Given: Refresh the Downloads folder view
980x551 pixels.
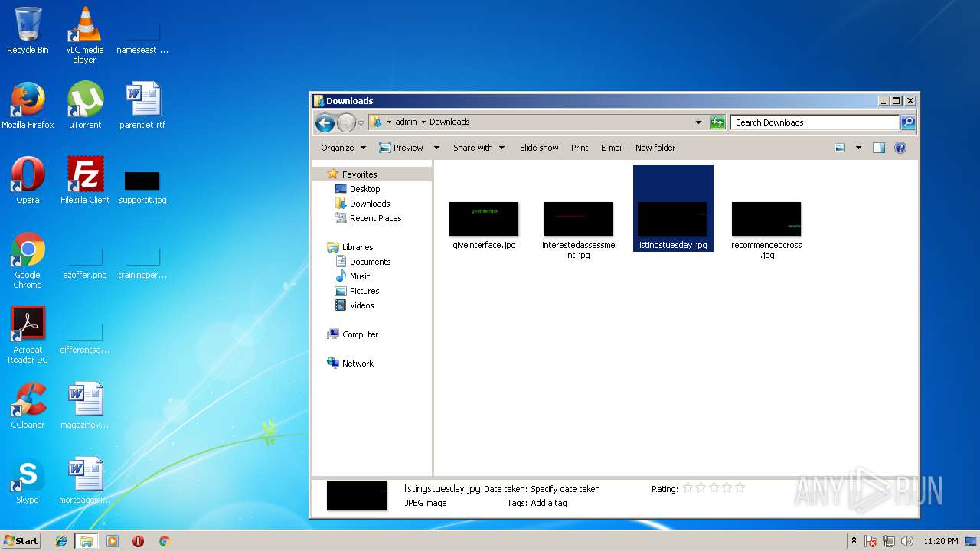Looking at the screenshot, I should click(717, 122).
